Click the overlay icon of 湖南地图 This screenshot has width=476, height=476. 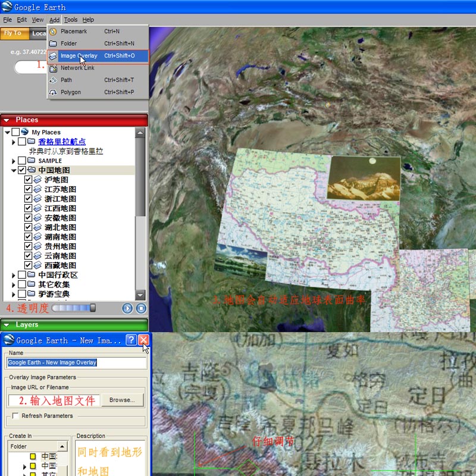pos(37,236)
